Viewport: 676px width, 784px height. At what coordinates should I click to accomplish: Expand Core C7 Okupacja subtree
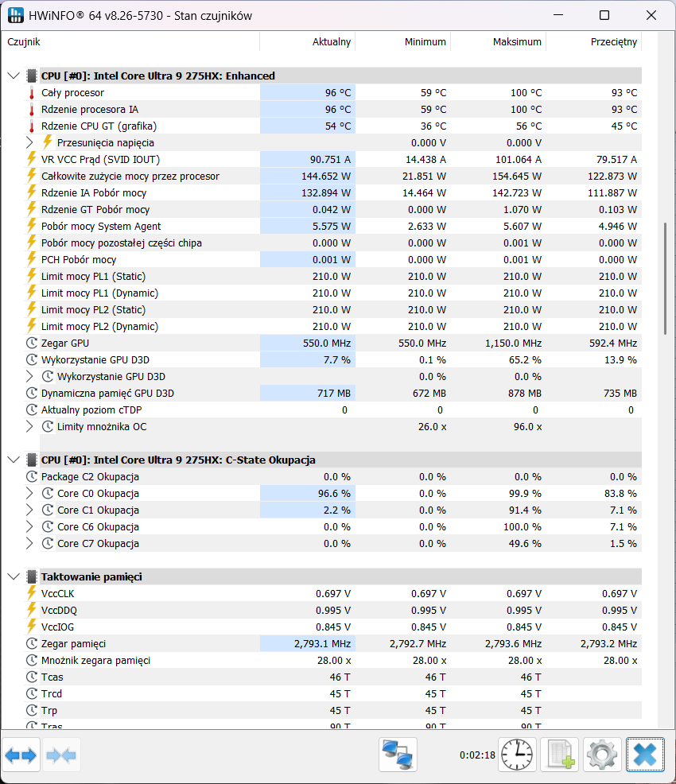point(29,544)
